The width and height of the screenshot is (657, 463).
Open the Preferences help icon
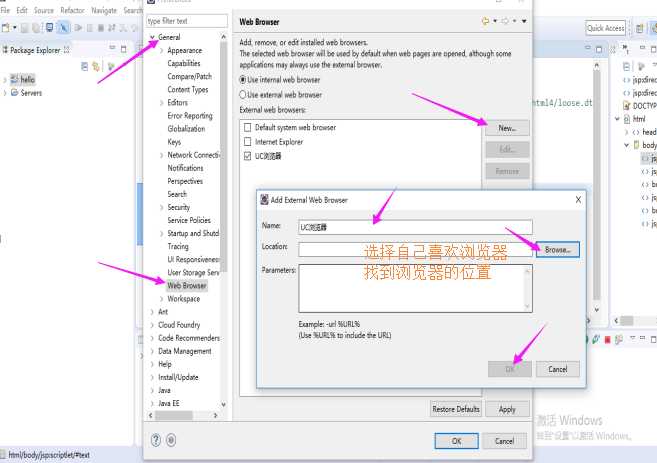point(155,440)
